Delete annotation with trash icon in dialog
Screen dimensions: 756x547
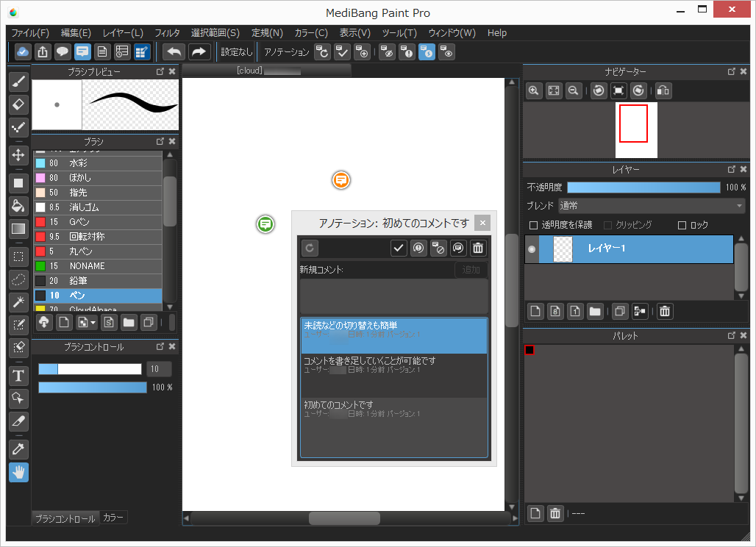click(478, 249)
